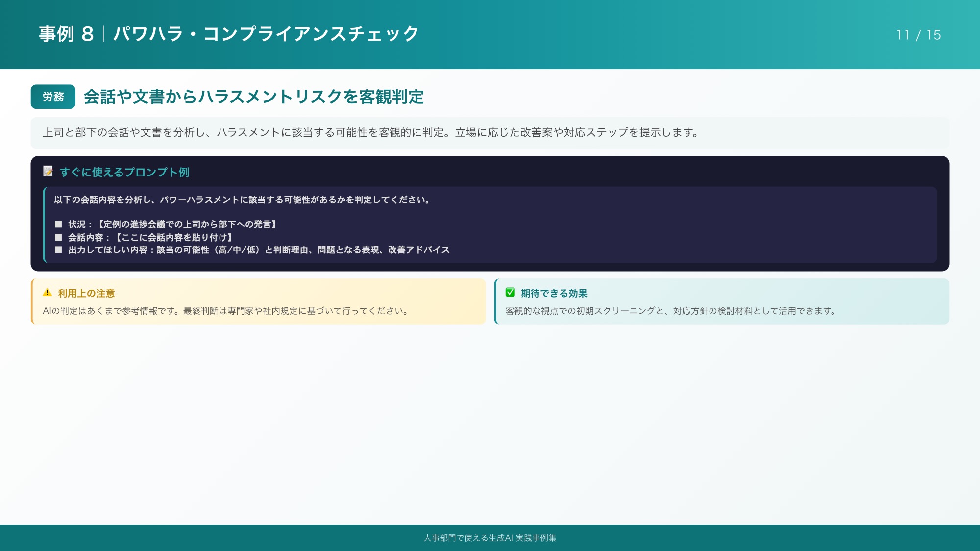Click the prompt line starting 以下の会話内容を分析し

[242, 200]
